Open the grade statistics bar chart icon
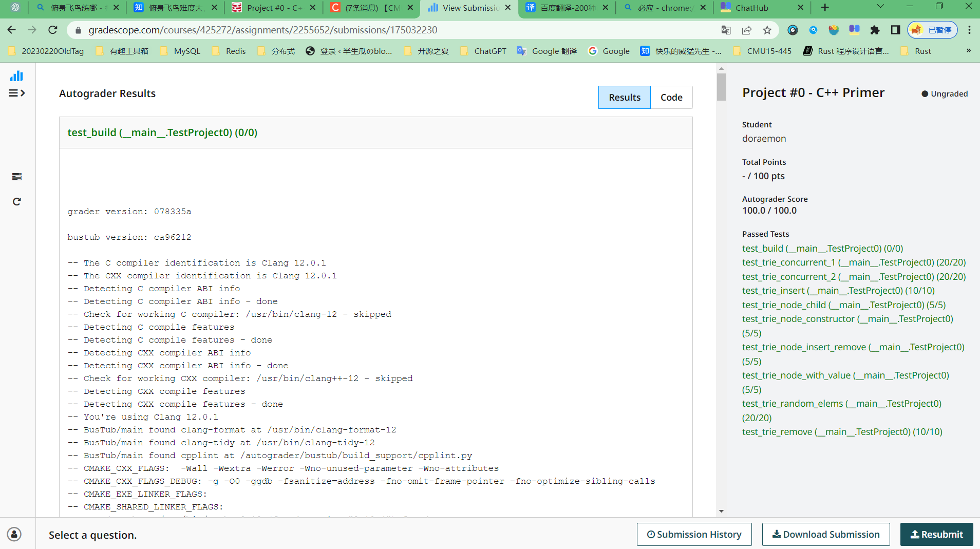The image size is (980, 549). 16,75
